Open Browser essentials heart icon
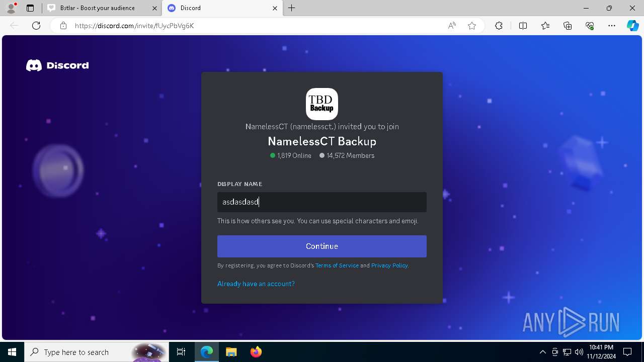This screenshot has width=644, height=362. [x=590, y=26]
